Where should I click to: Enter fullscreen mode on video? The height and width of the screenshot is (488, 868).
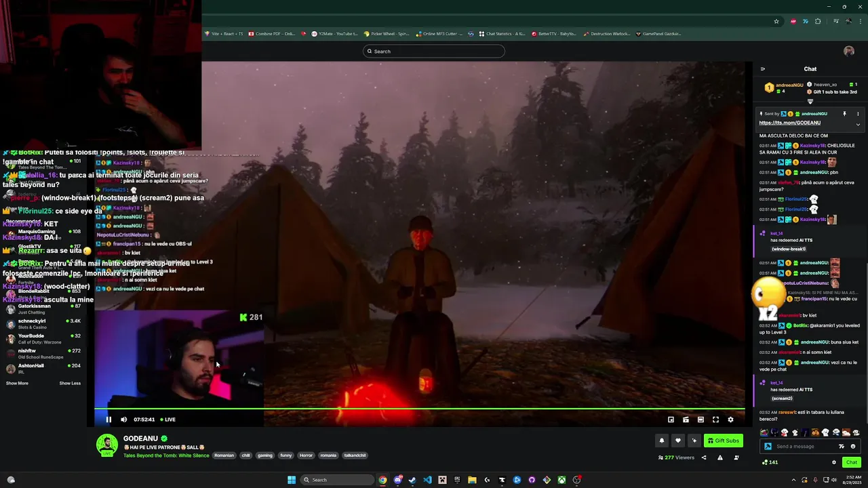(715, 420)
